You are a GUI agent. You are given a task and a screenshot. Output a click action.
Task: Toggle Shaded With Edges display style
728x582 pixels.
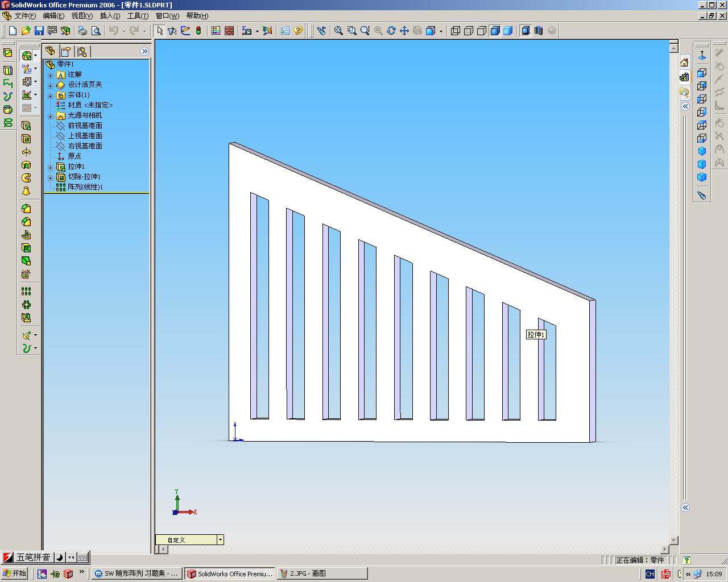495,31
